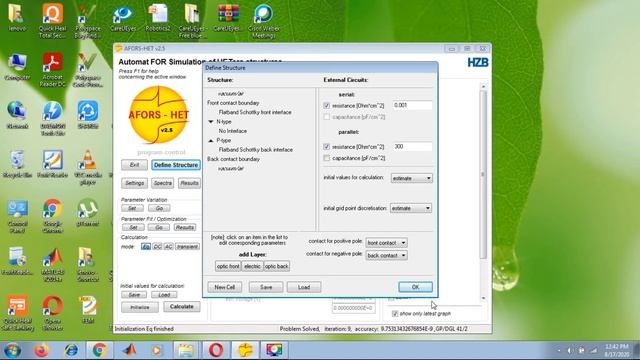640x360 pixels.
Task: Open MATLAB desktop shortcut
Action: click(52, 264)
